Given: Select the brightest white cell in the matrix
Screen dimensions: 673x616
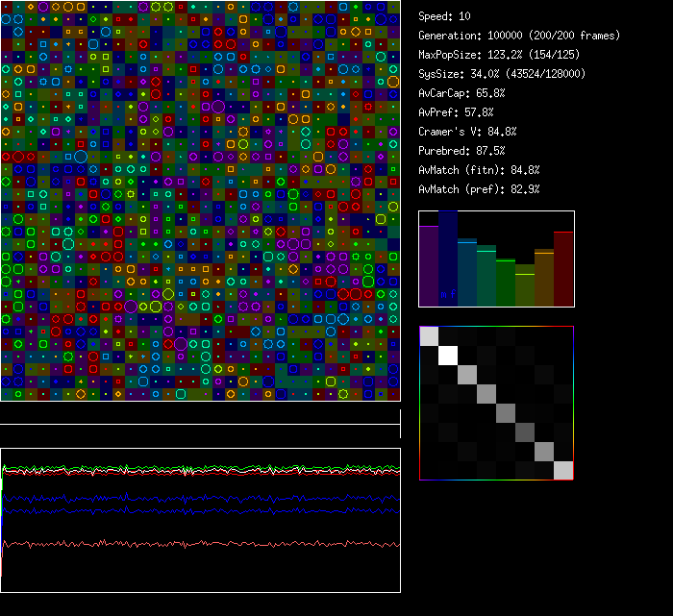Looking at the screenshot, I should (448, 356).
